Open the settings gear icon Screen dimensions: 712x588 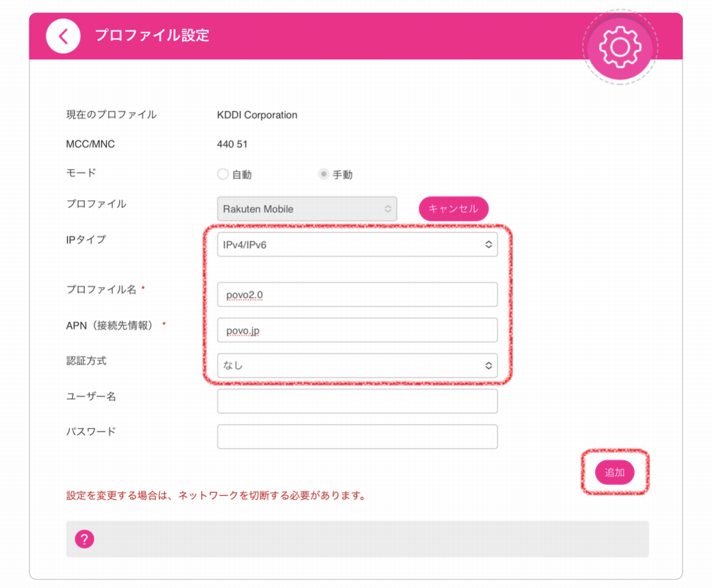coord(620,47)
